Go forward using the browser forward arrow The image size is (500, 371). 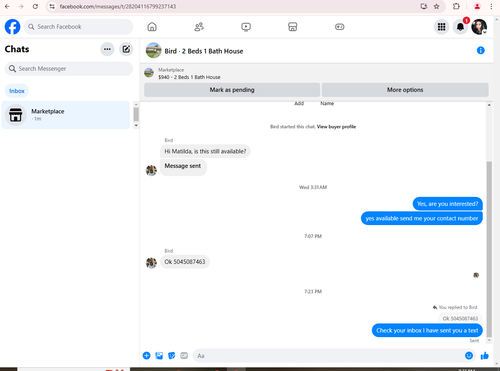tap(21, 6)
